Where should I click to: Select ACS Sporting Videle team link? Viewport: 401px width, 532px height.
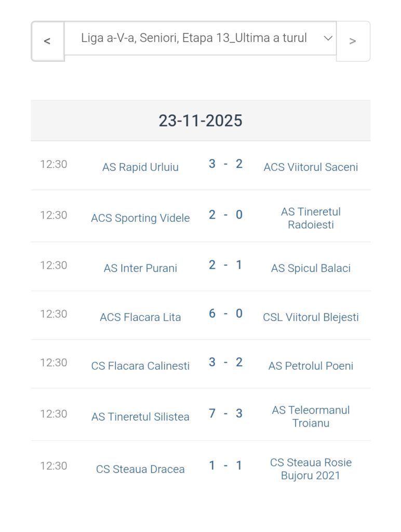140,218
